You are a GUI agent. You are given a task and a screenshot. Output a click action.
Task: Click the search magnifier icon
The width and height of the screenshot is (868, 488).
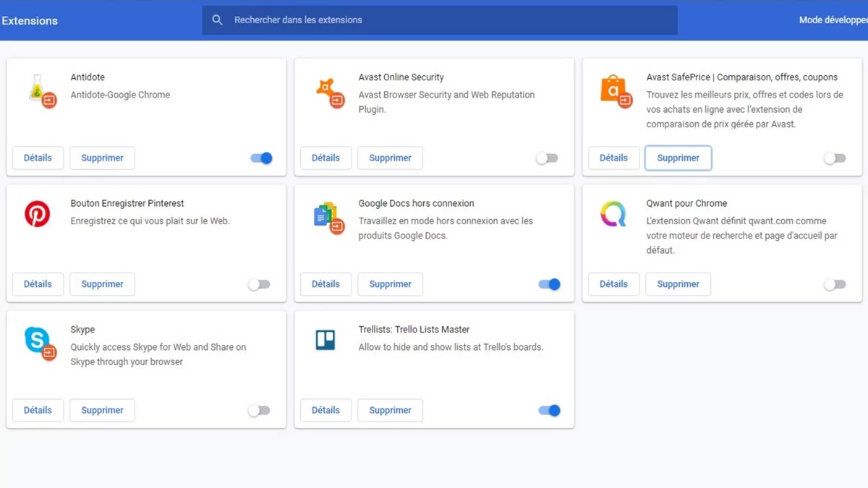[x=217, y=20]
